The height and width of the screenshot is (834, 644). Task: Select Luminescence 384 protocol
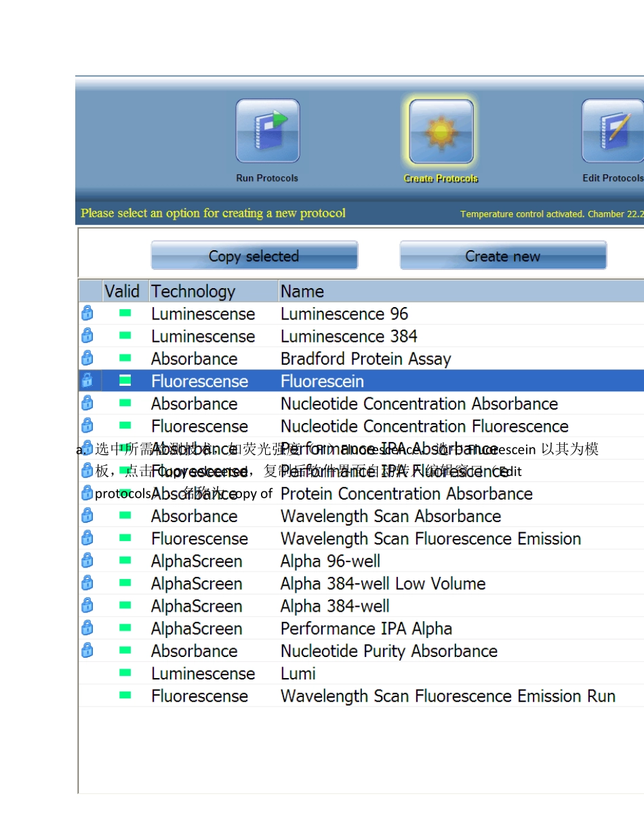pyautogui.click(x=348, y=336)
